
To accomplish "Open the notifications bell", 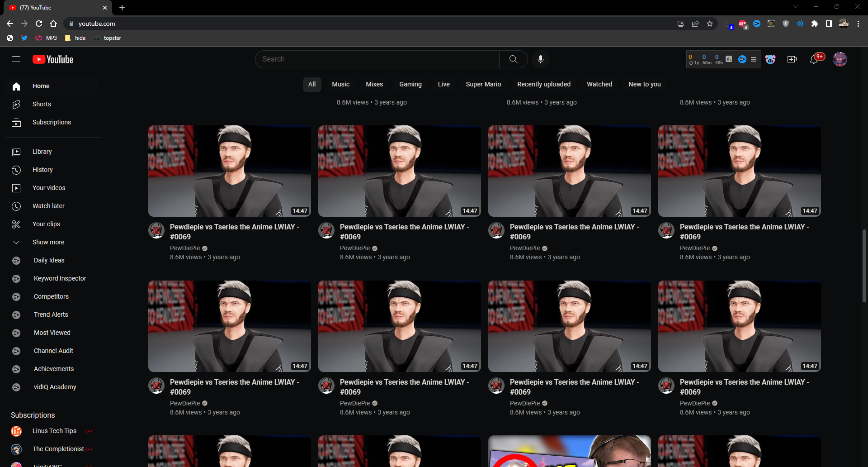I will [814, 59].
